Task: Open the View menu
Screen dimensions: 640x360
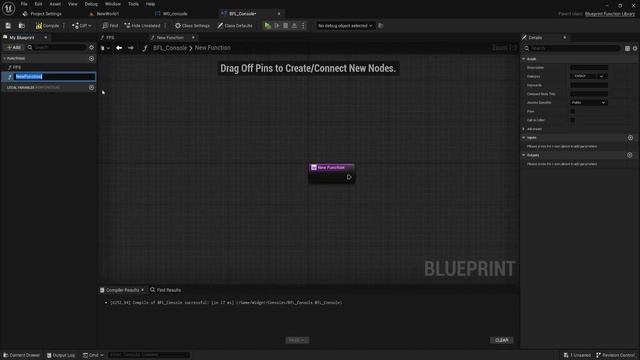Action: click(73, 4)
